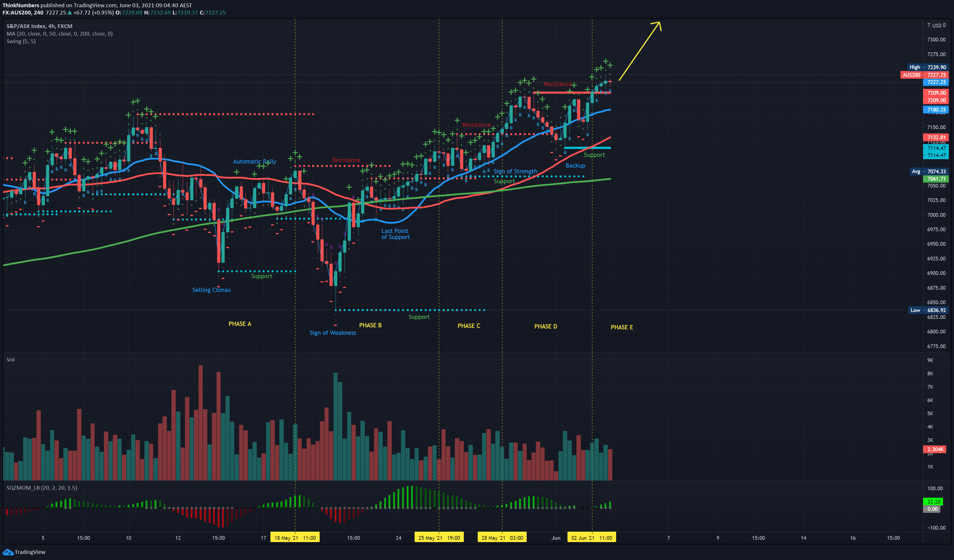Select the Sign of Strength annotation
The image size is (954, 560).
click(515, 171)
